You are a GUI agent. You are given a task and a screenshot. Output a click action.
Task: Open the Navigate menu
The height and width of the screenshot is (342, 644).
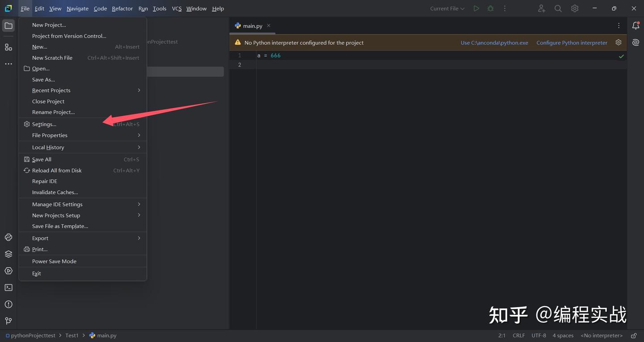(78, 8)
